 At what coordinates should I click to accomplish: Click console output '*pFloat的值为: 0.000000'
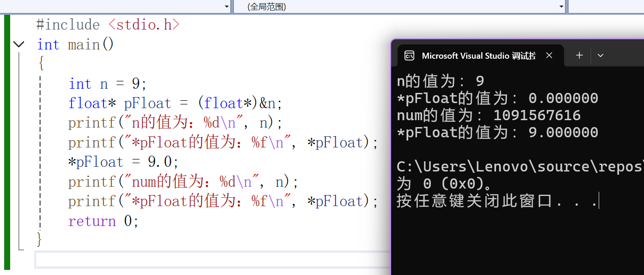pyautogui.click(x=497, y=98)
